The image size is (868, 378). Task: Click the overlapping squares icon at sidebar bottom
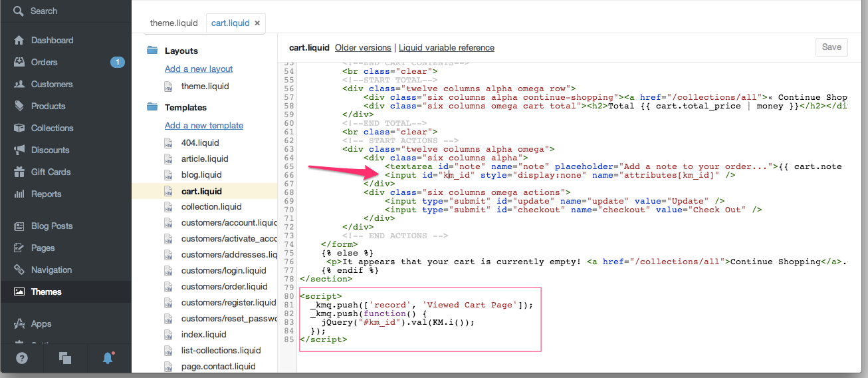point(65,358)
